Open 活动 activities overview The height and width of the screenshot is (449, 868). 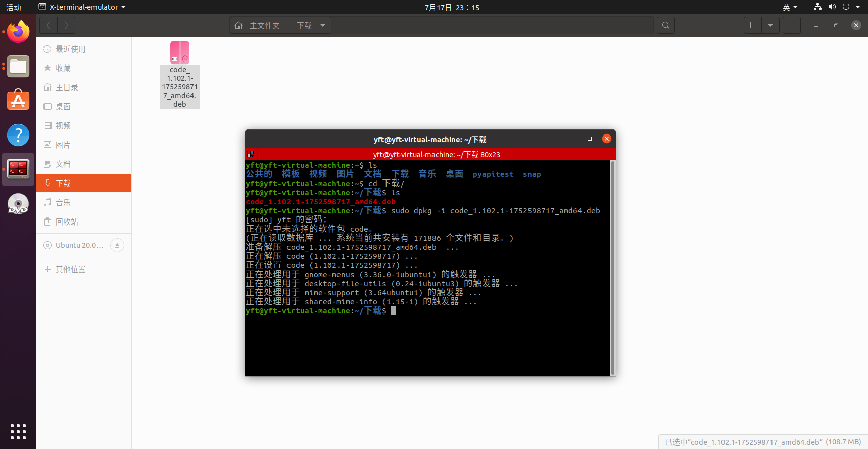[x=14, y=7]
